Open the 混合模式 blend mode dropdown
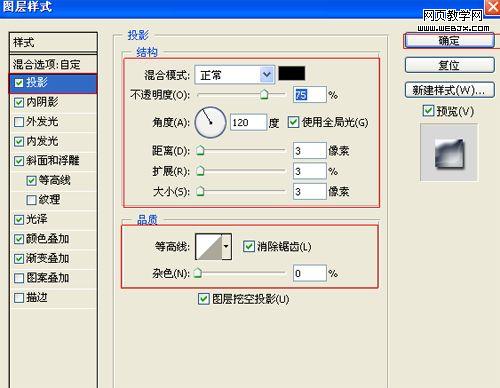The width and height of the screenshot is (500, 388). point(235,75)
